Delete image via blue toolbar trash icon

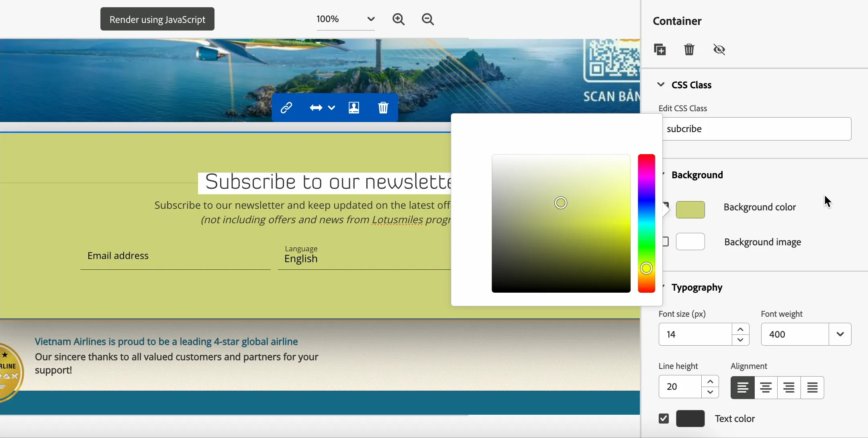383,108
